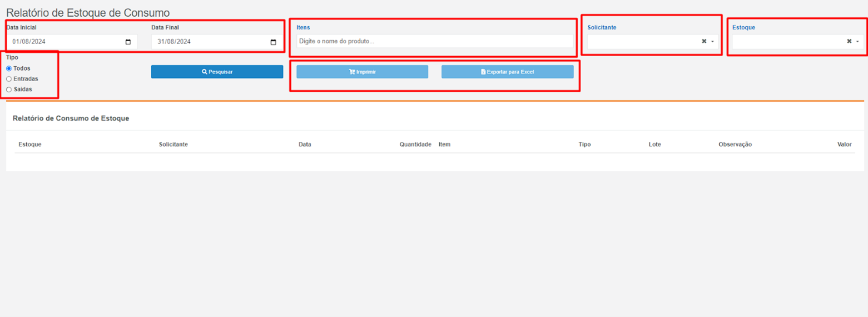
Task: Focus the Itens product name field
Action: pos(434,41)
